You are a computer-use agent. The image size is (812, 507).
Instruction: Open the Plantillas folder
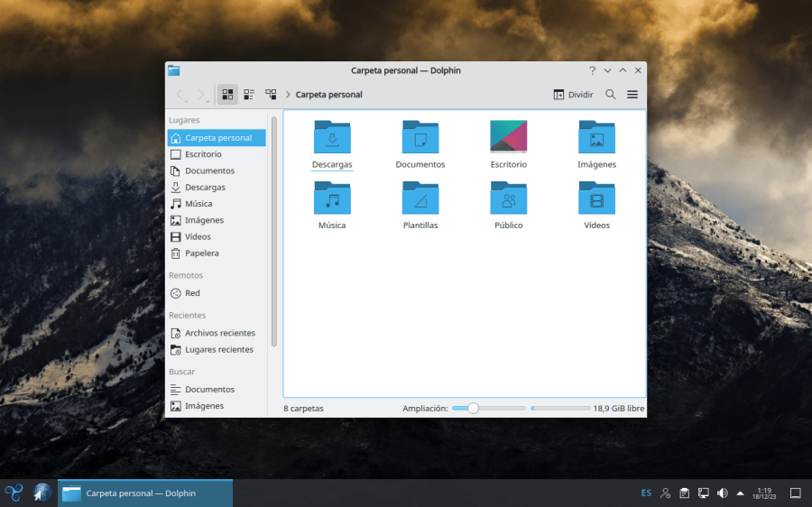(x=420, y=198)
